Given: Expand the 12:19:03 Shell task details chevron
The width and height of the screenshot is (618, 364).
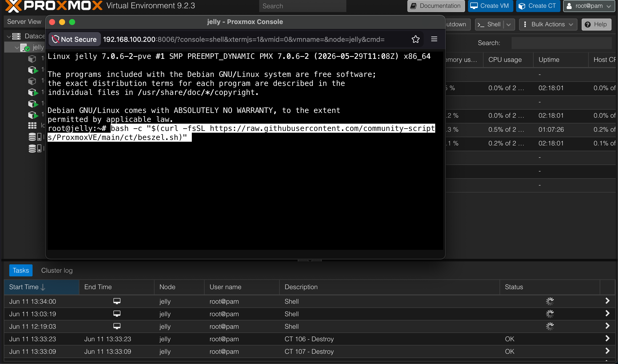Looking at the screenshot, I should point(607,326).
